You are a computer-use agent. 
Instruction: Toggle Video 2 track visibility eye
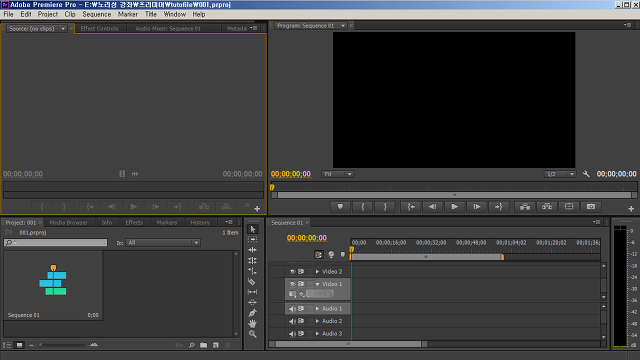coord(292,271)
